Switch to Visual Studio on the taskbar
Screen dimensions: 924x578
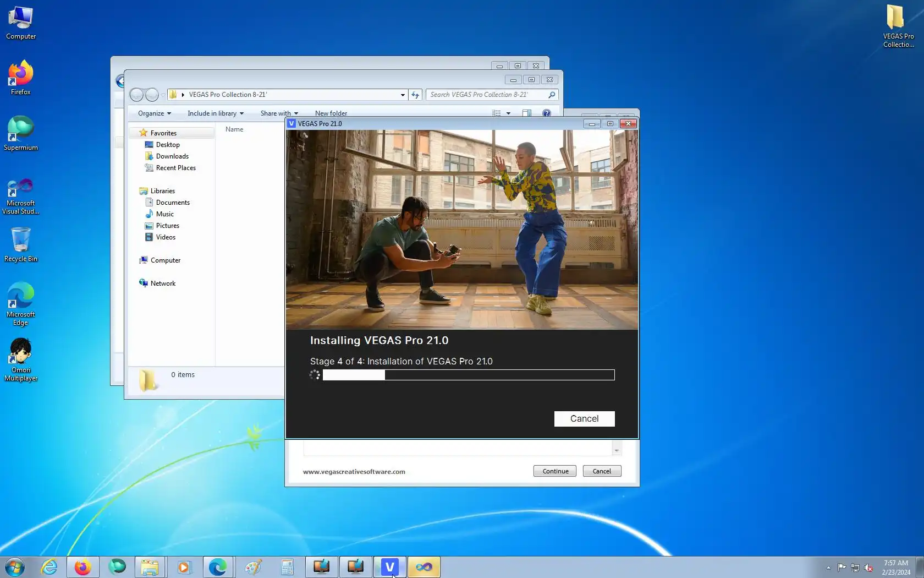(x=424, y=567)
